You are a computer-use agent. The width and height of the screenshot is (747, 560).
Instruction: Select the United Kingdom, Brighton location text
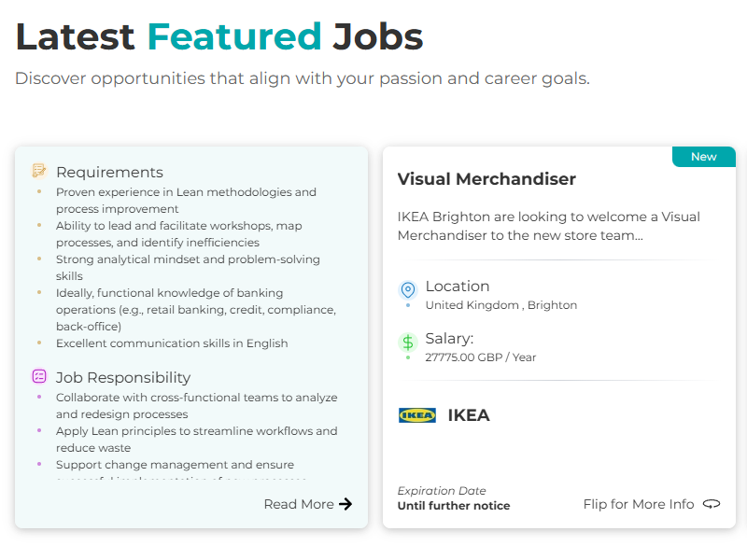(500, 305)
